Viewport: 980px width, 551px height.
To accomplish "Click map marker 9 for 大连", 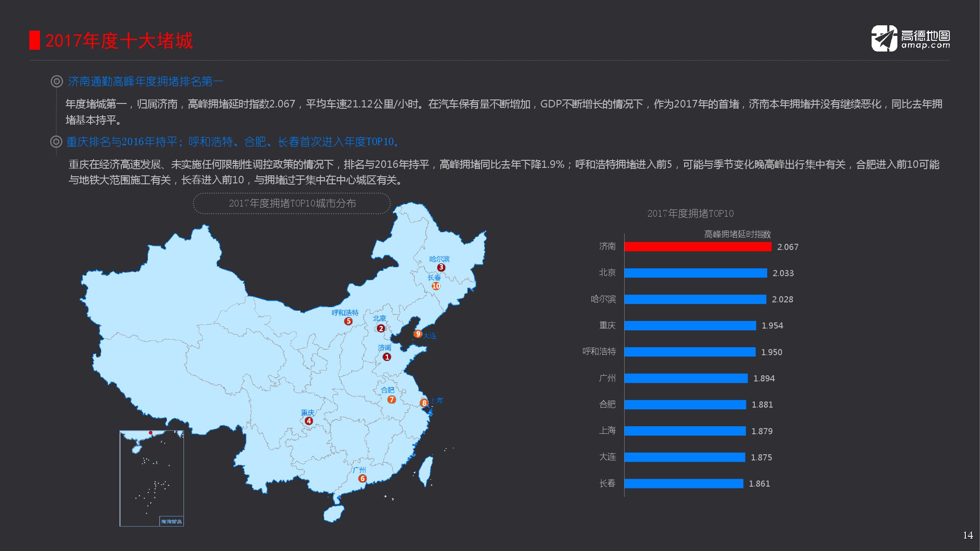I will [418, 334].
